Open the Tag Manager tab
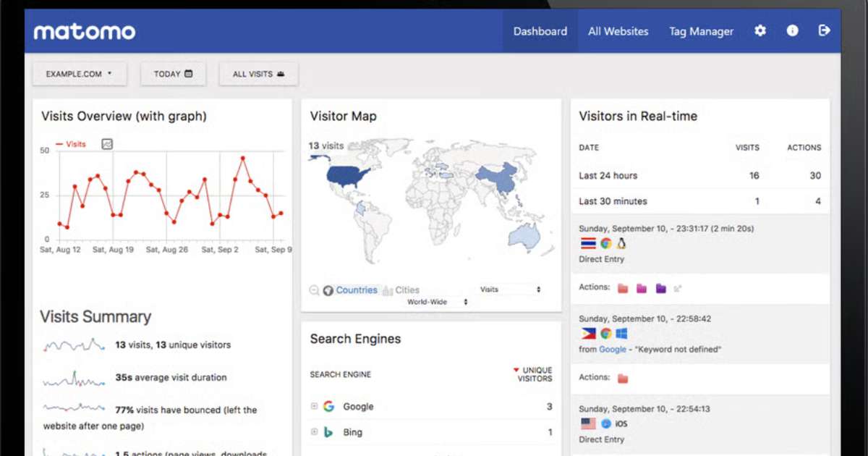This screenshot has height=456, width=868. point(701,31)
